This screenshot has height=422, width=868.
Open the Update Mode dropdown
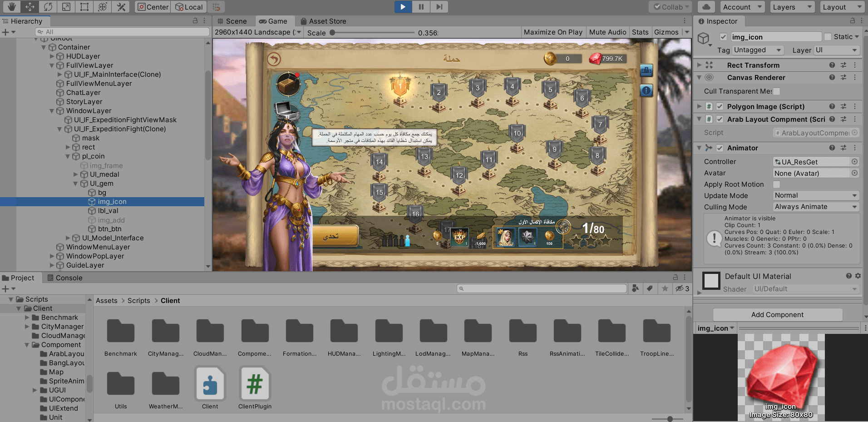(816, 195)
